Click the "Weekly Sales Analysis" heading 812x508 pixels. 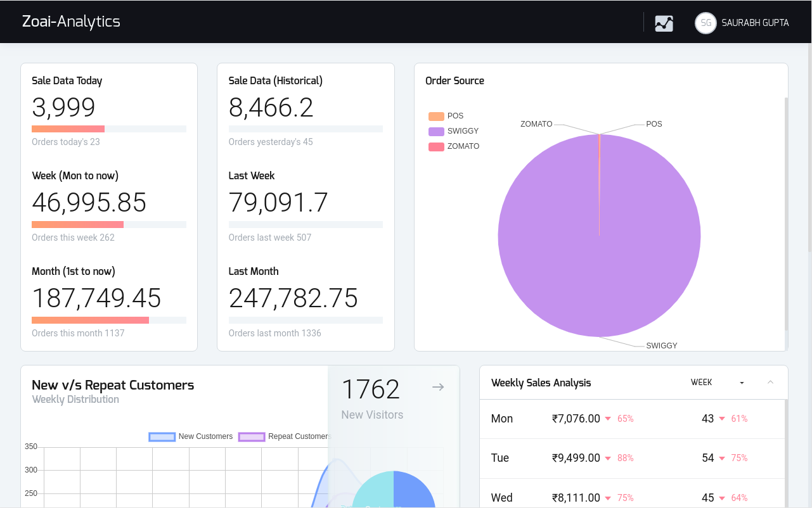click(541, 383)
